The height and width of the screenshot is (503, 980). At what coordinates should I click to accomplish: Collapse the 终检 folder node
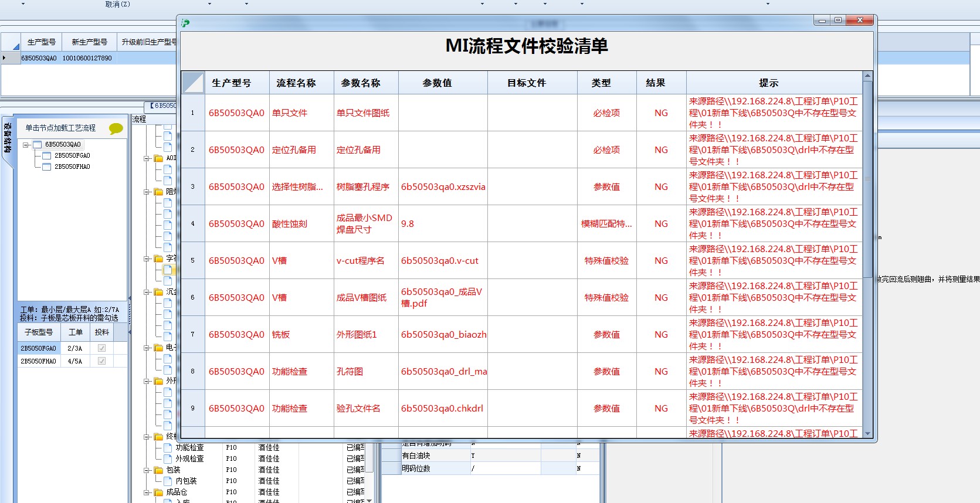(x=147, y=437)
